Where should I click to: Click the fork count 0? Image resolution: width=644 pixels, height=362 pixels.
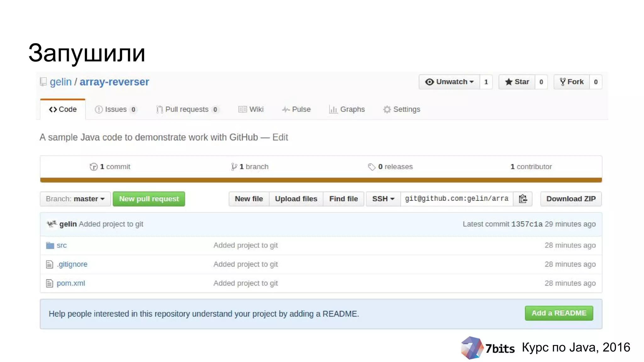click(596, 82)
